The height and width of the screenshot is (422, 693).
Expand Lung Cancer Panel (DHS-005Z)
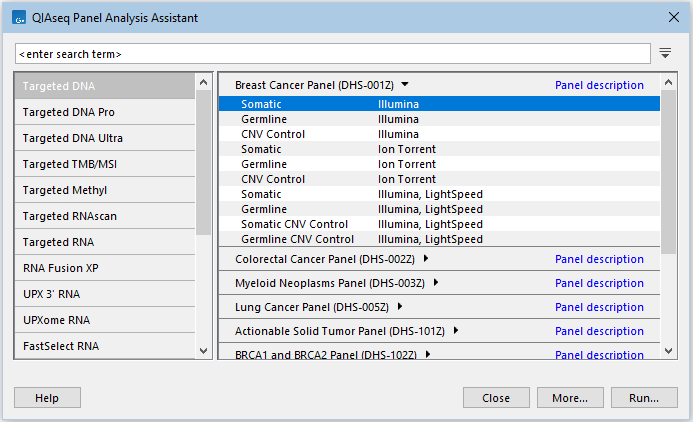[400, 306]
